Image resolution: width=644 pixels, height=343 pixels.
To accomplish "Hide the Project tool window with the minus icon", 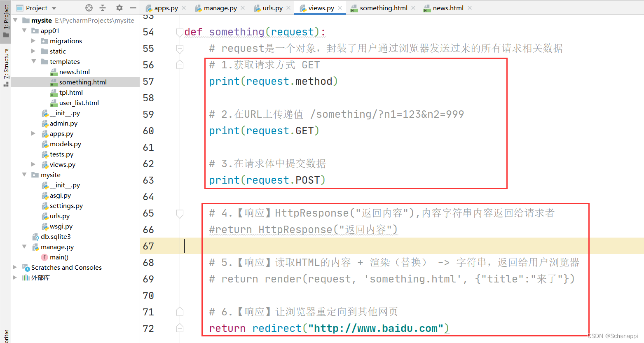I will coord(133,8).
